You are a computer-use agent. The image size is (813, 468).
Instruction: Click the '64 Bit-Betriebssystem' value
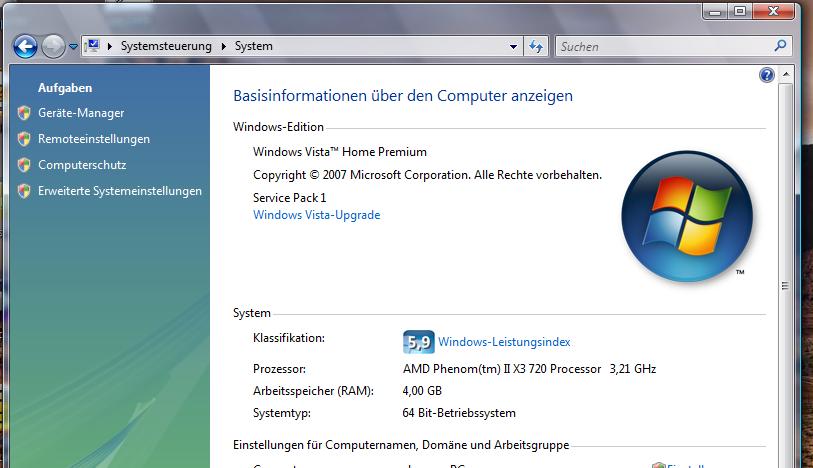pos(459,413)
